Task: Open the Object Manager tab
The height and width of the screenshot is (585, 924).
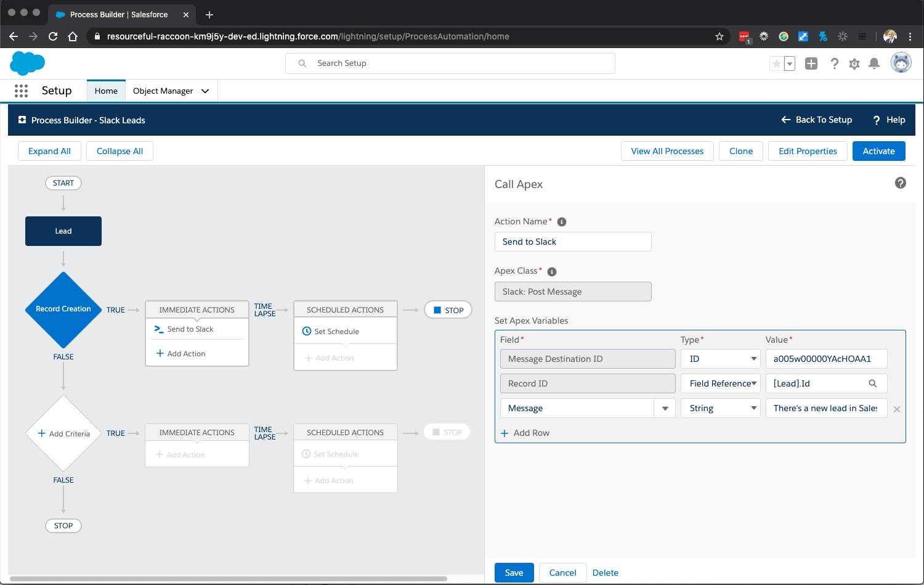Action: pos(163,91)
